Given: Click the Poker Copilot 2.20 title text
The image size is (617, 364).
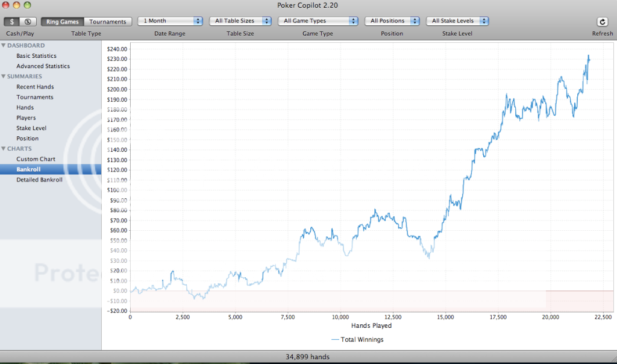Looking at the screenshot, I should click(x=307, y=5).
